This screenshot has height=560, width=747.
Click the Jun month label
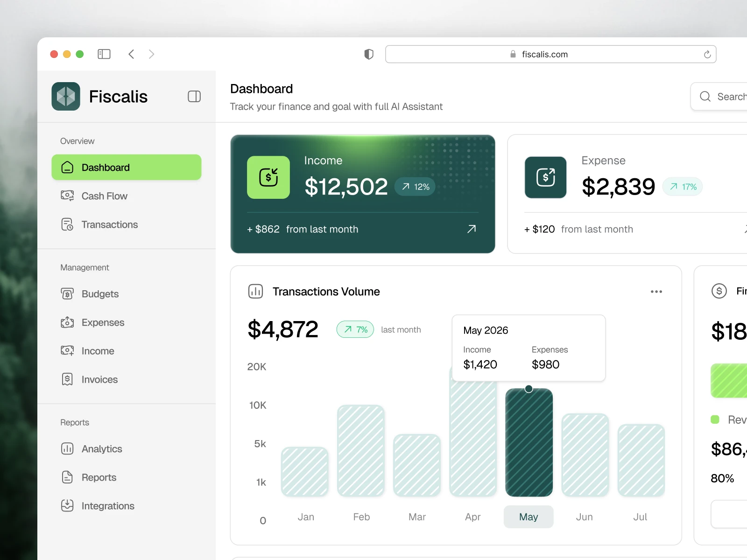click(x=585, y=517)
